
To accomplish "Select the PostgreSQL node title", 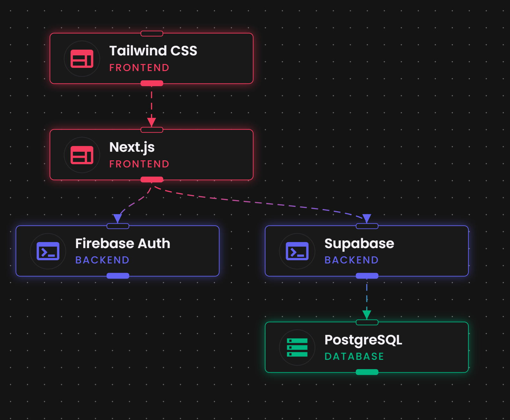I will (x=363, y=340).
